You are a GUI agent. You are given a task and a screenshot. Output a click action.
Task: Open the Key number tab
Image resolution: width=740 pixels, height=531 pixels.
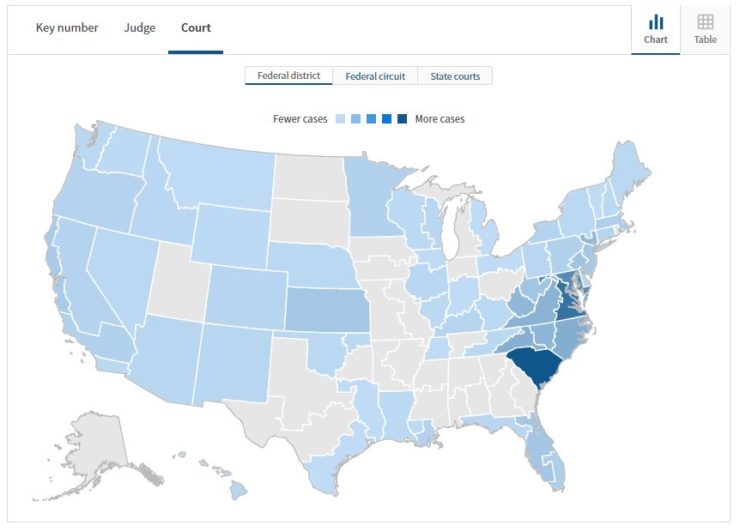pos(67,28)
